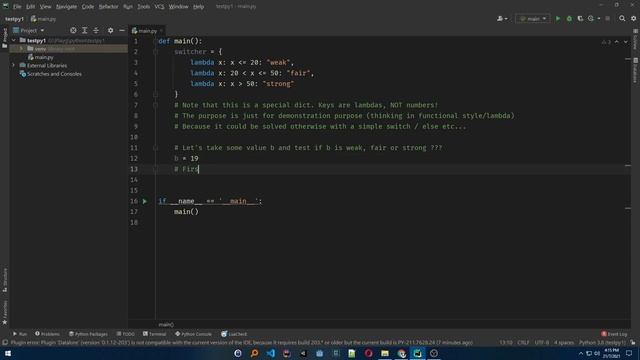Click the Python 3.8 interpreter widget

[x=602, y=342]
